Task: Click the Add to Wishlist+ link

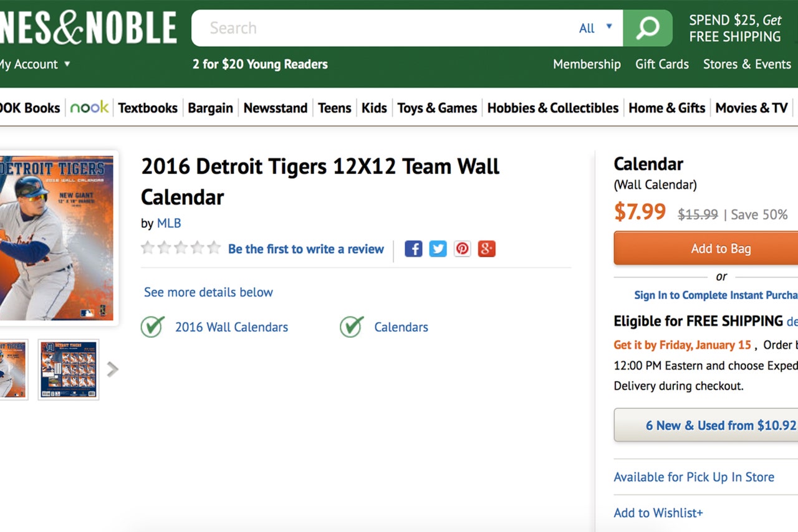Action: 658,513
